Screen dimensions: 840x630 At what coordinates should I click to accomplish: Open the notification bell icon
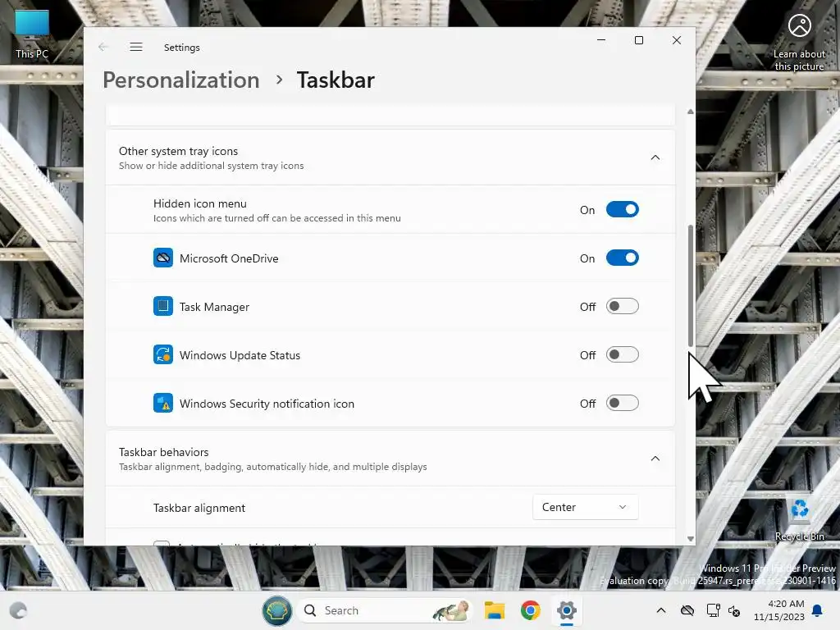818,610
